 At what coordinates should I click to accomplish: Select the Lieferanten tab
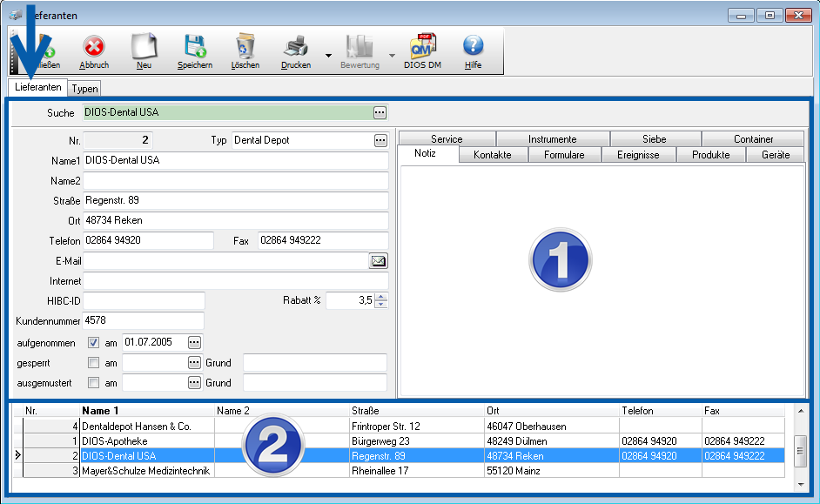(x=37, y=87)
